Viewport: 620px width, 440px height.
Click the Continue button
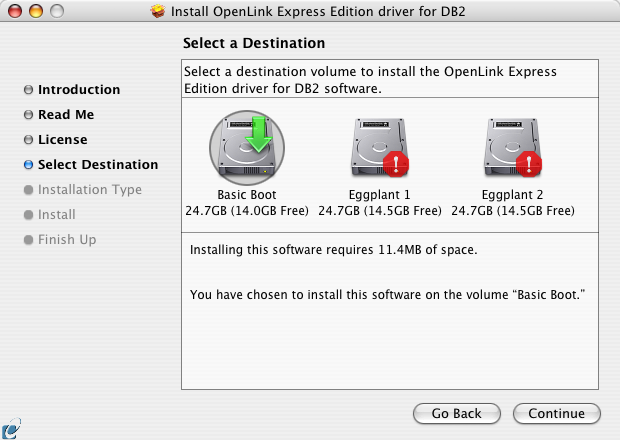(557, 414)
